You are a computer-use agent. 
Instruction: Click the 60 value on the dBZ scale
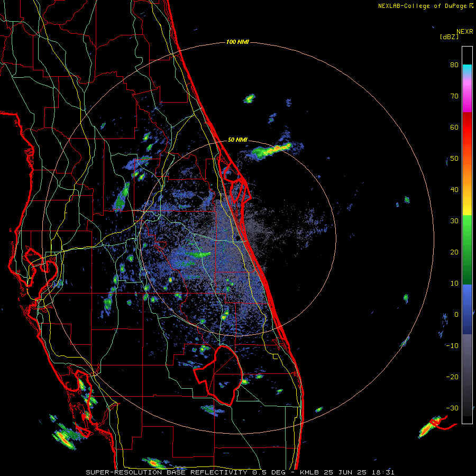[454, 127]
